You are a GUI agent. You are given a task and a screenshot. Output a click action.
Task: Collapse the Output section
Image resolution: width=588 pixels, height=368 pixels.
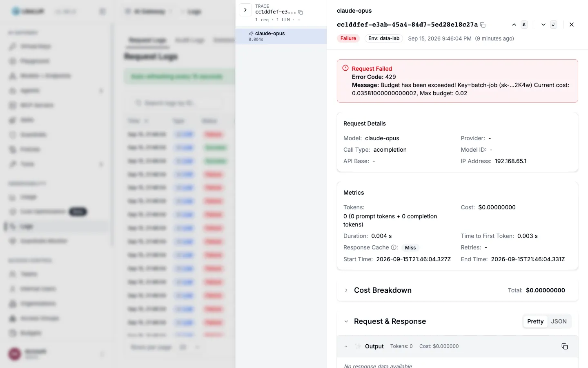(346, 346)
